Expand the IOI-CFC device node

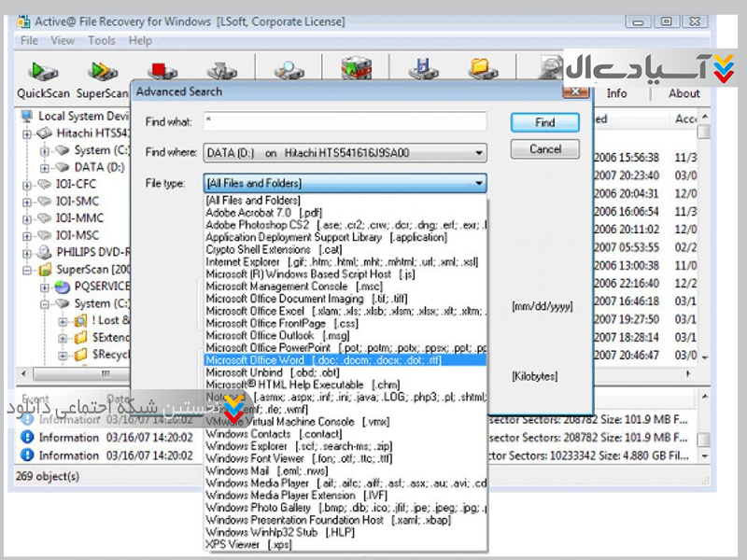[x=26, y=185]
